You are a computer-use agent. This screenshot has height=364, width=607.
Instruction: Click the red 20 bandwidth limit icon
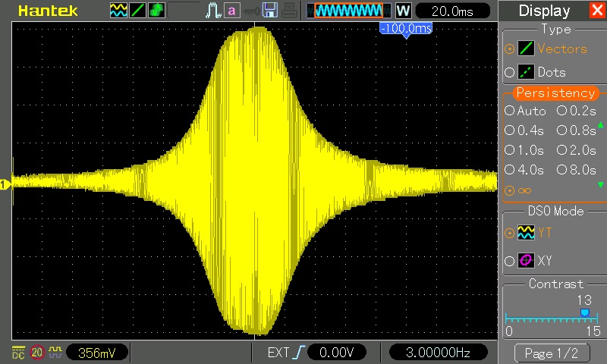37,353
